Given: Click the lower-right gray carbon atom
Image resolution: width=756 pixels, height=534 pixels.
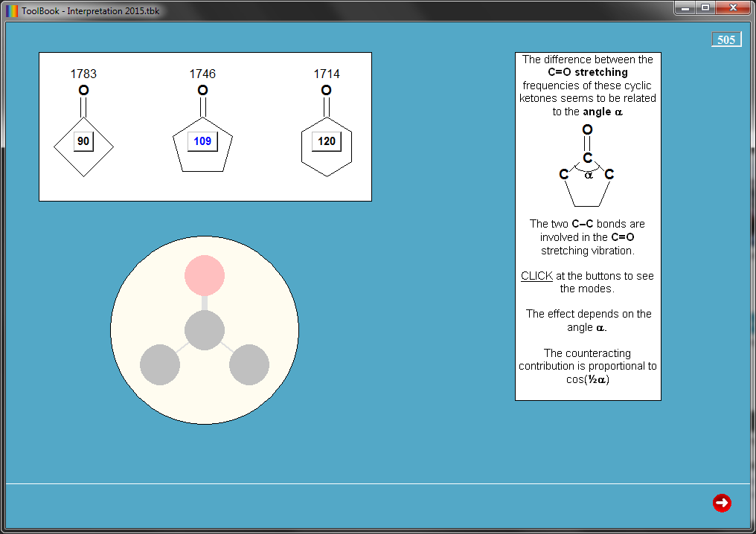Looking at the screenshot, I should coord(249,365).
